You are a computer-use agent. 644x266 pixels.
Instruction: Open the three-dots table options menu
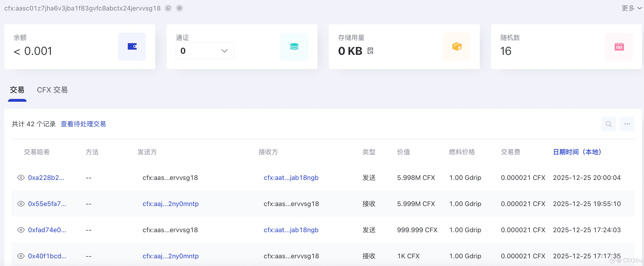click(x=627, y=124)
